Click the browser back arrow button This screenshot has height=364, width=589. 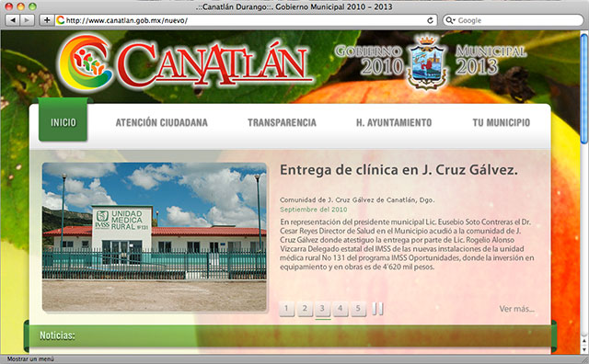pyautogui.click(x=13, y=20)
